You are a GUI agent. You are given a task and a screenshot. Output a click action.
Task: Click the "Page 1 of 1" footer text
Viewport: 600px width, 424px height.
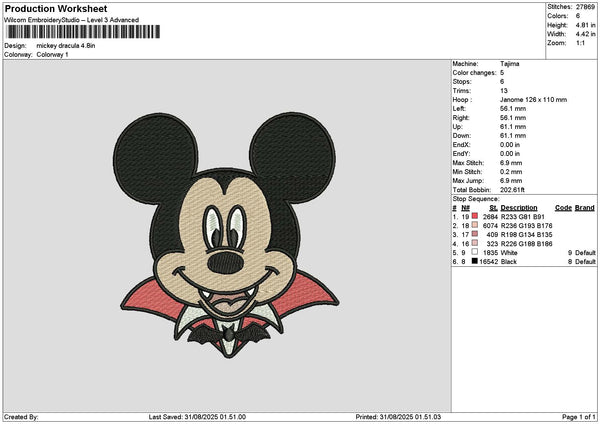[579, 417]
